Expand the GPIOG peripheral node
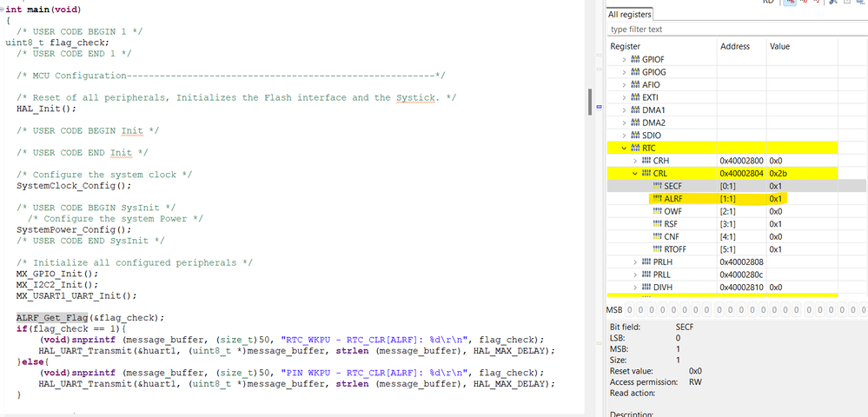This screenshot has height=417, width=868. click(x=625, y=72)
